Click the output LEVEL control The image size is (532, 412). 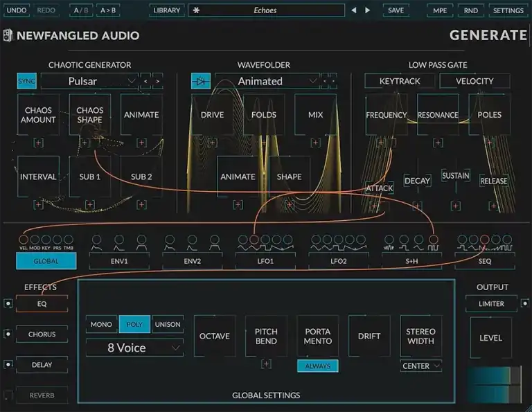tap(490, 338)
